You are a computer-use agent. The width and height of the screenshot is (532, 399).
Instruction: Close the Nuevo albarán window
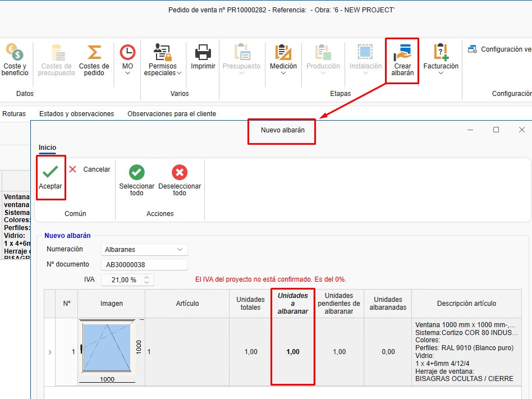[522, 130]
